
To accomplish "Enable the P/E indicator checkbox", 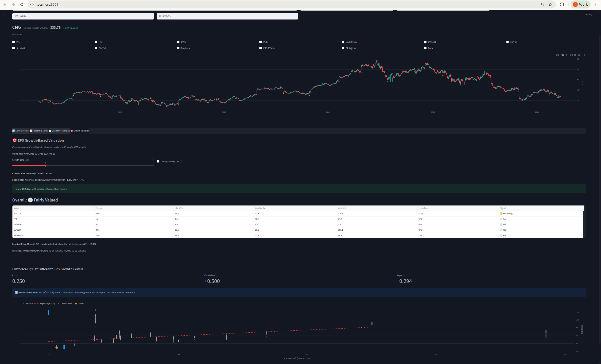I will [x=13, y=42].
